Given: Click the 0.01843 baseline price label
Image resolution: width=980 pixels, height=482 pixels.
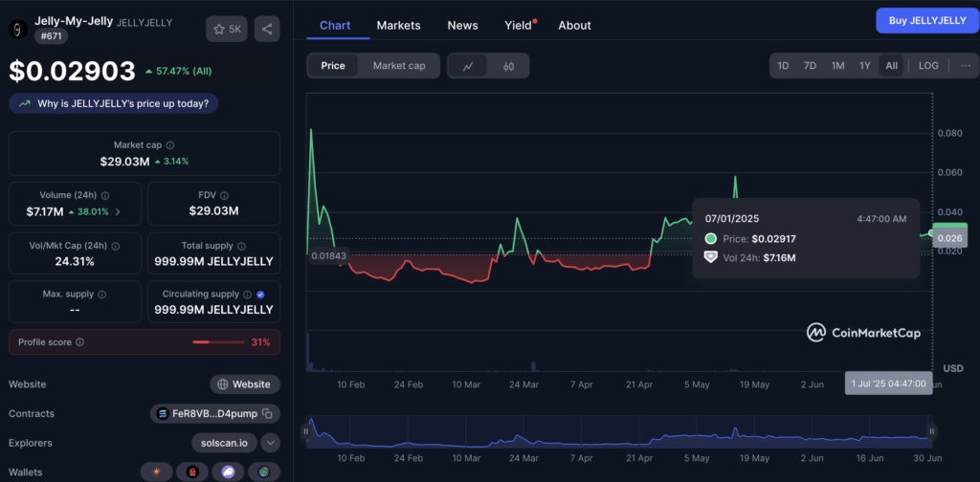Looking at the screenshot, I should (x=329, y=255).
